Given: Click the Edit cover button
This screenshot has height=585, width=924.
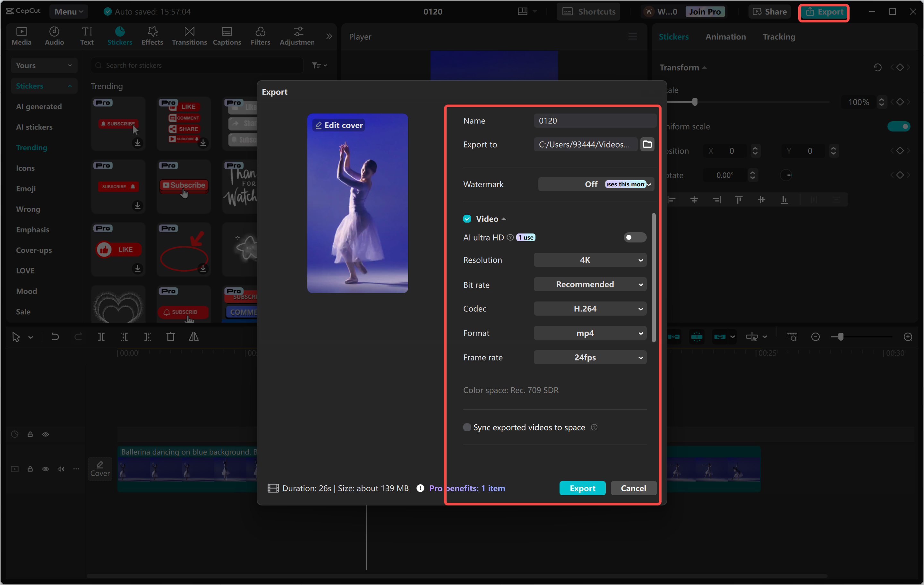Looking at the screenshot, I should [338, 125].
